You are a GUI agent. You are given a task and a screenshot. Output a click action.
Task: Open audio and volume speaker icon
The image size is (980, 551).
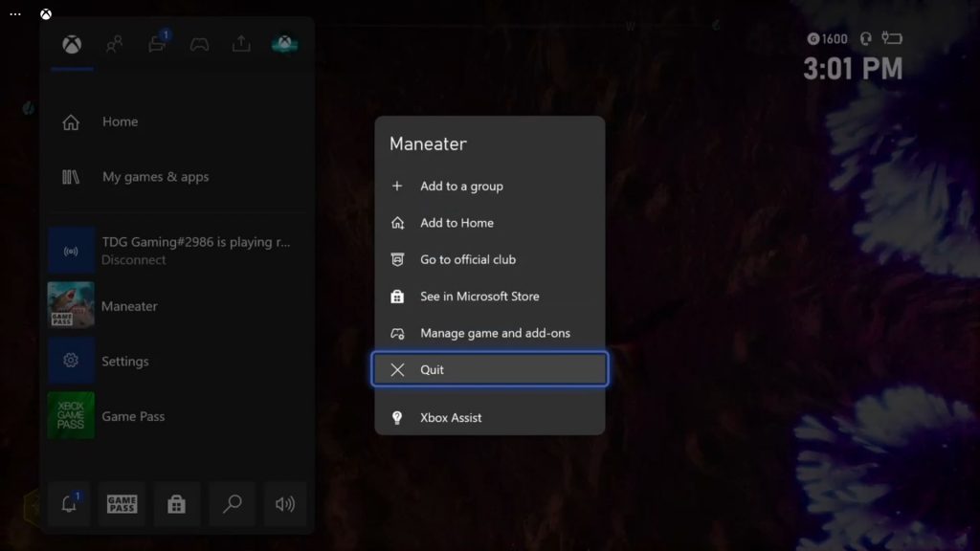tap(285, 503)
